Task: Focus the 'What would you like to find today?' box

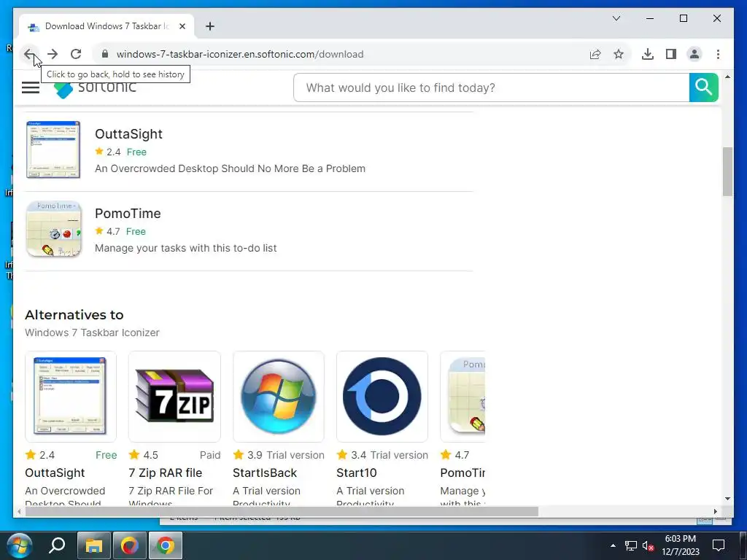Action: [491, 87]
